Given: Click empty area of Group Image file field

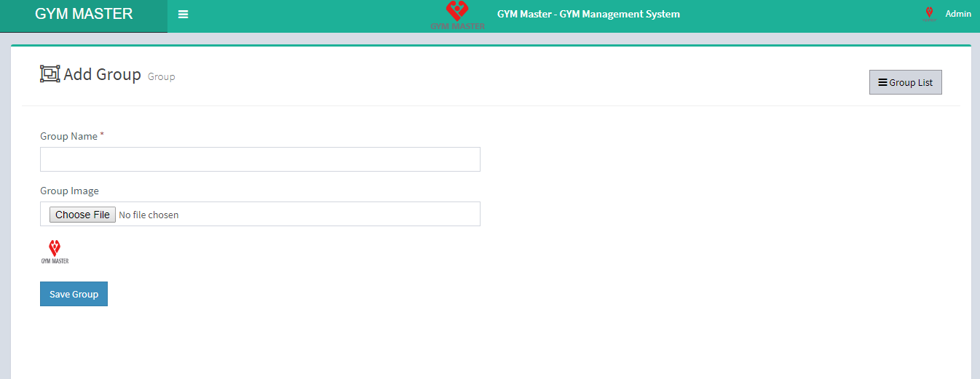Looking at the screenshot, I should 328,214.
